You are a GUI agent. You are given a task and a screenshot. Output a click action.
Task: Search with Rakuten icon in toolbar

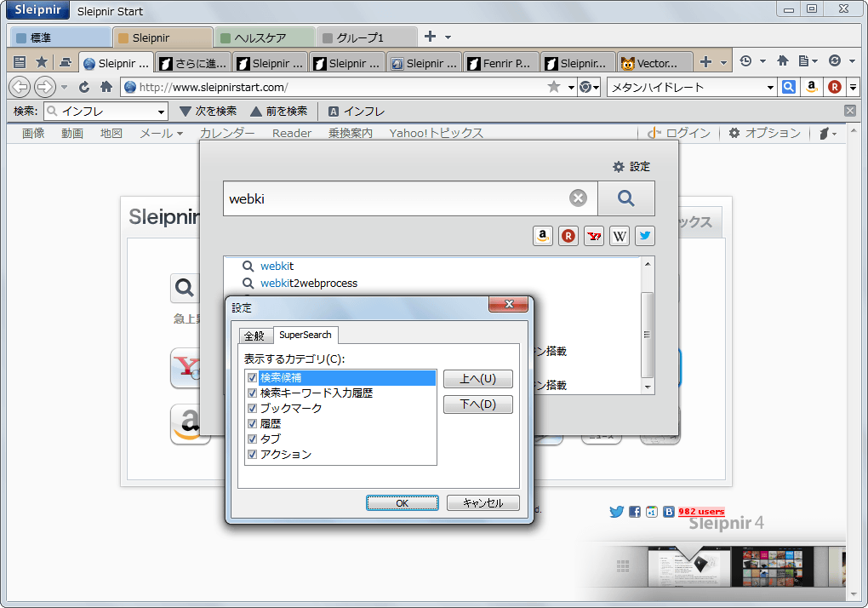pos(834,87)
